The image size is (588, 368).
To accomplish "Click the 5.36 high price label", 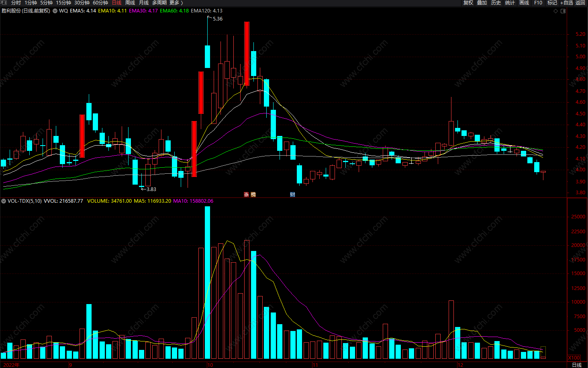I will pyautogui.click(x=218, y=19).
